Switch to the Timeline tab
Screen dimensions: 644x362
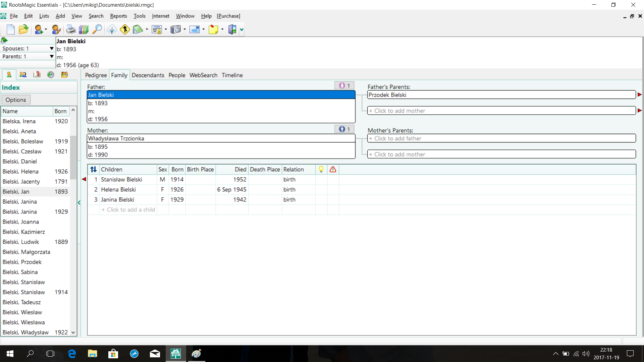(x=232, y=75)
